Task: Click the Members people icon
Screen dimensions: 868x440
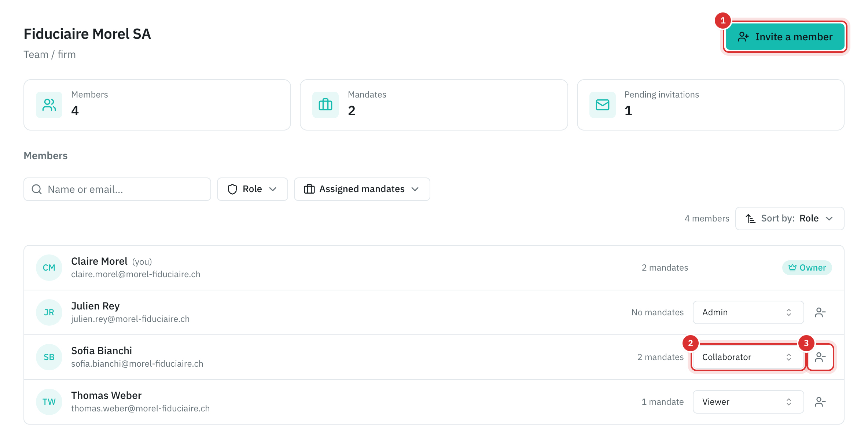Action: pyautogui.click(x=49, y=105)
